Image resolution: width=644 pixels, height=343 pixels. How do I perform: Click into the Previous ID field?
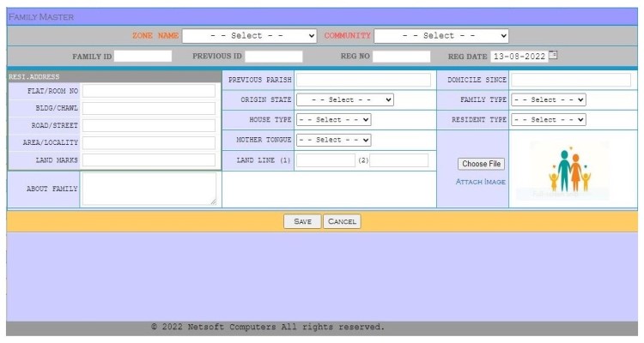(274, 57)
